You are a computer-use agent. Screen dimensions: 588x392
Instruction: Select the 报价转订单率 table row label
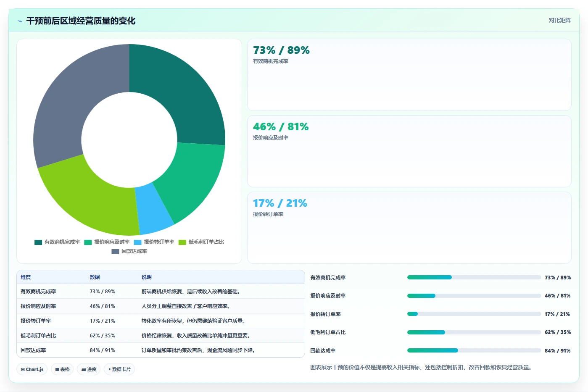pyautogui.click(x=36, y=321)
